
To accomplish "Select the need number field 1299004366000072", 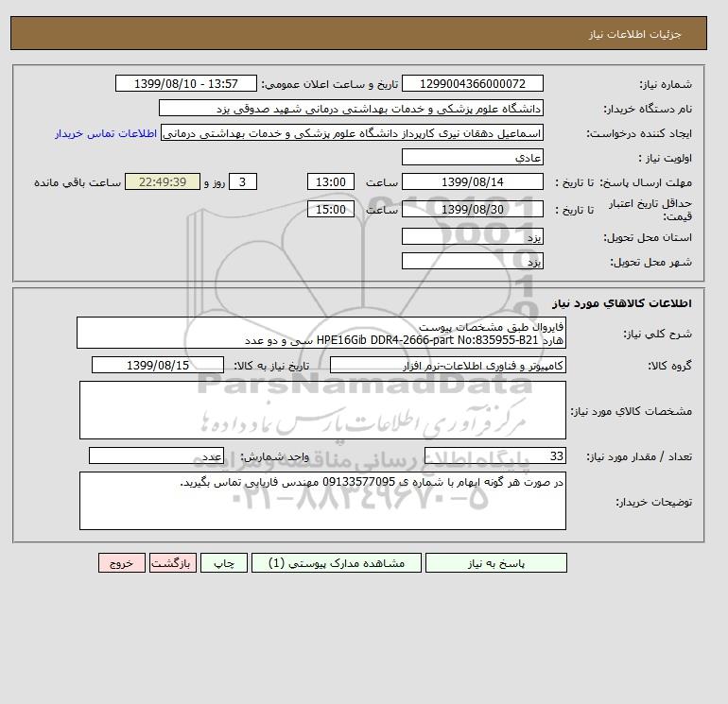I will click(472, 83).
